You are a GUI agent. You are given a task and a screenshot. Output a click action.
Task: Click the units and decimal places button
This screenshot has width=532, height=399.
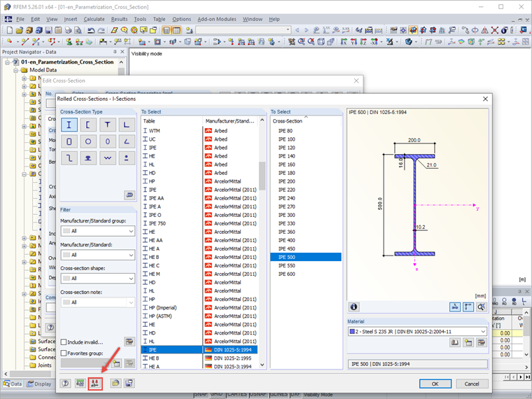80,384
